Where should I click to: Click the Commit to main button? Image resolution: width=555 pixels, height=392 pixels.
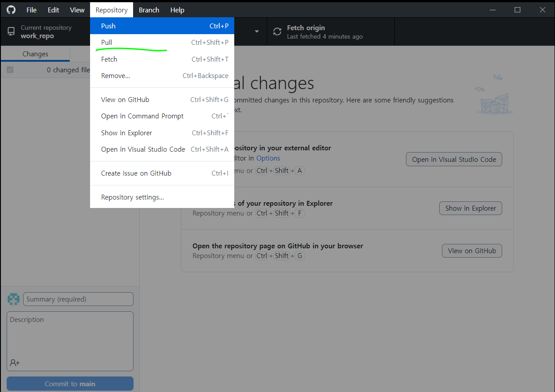coord(70,384)
